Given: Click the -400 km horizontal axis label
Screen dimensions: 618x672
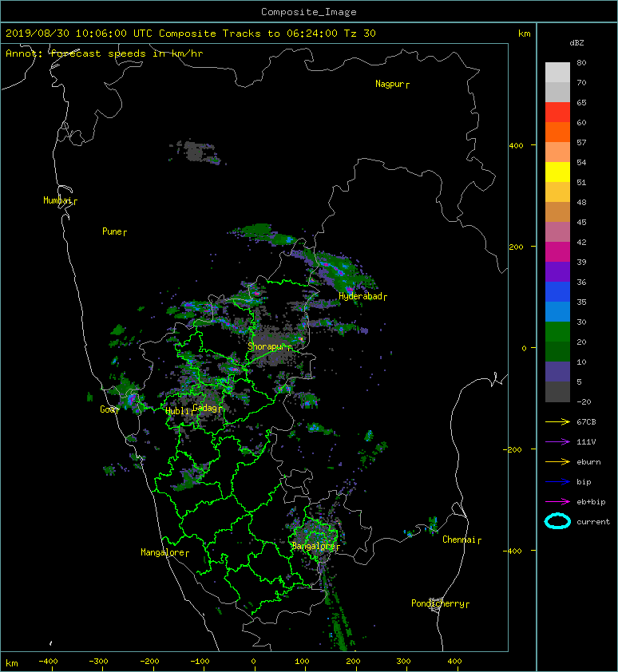Looking at the screenshot, I should (x=48, y=662).
